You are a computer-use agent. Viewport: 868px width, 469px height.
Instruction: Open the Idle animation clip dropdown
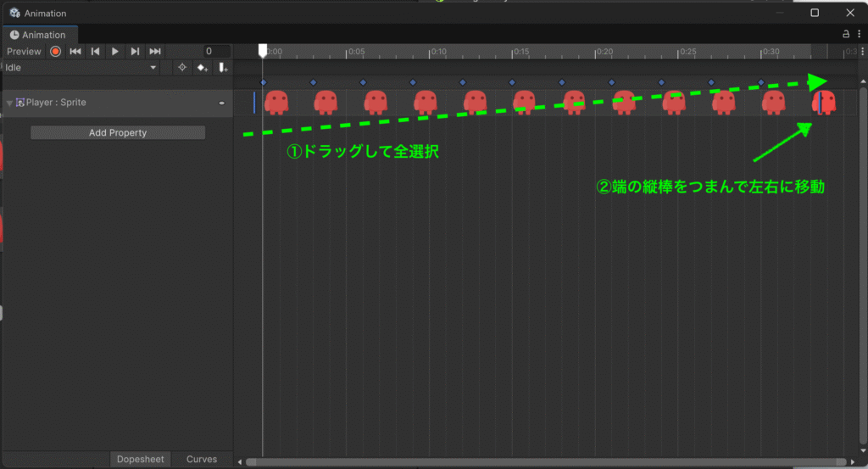[x=81, y=67]
